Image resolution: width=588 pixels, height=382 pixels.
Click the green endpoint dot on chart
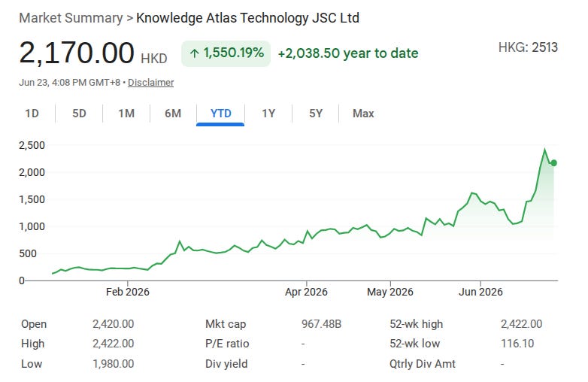point(553,163)
